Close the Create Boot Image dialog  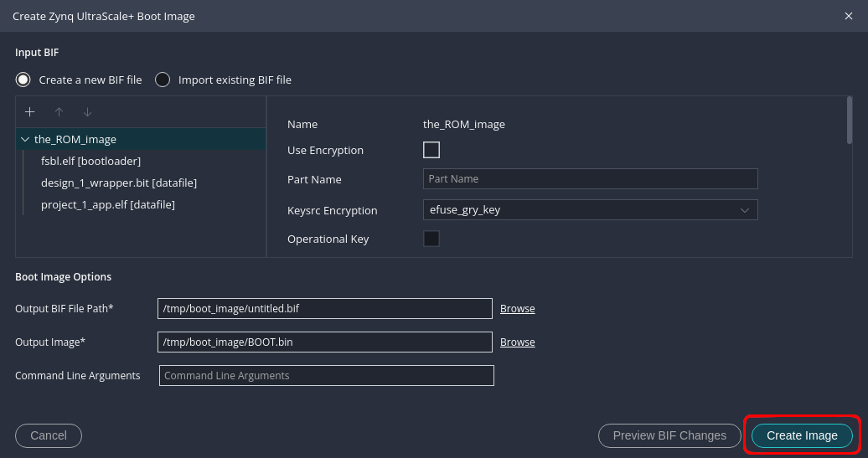[x=849, y=16]
